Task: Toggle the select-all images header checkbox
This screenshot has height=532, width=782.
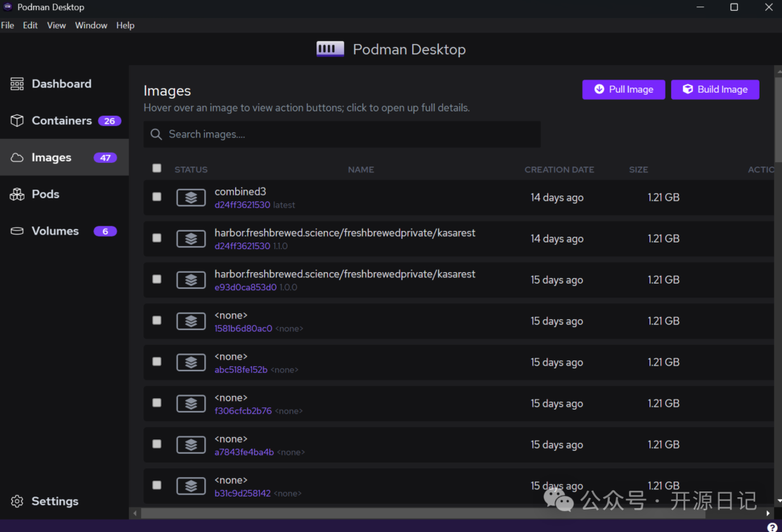Action: [x=157, y=169]
